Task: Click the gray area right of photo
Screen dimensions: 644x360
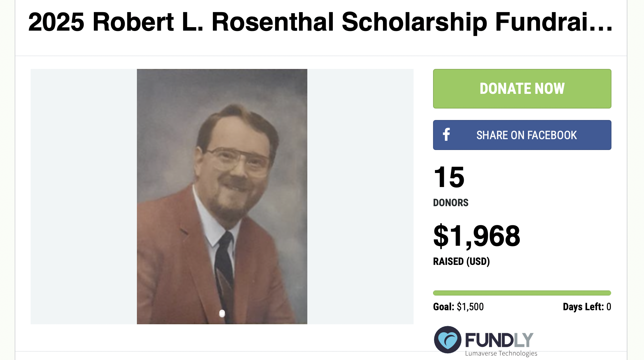Action: pyautogui.click(x=360, y=197)
